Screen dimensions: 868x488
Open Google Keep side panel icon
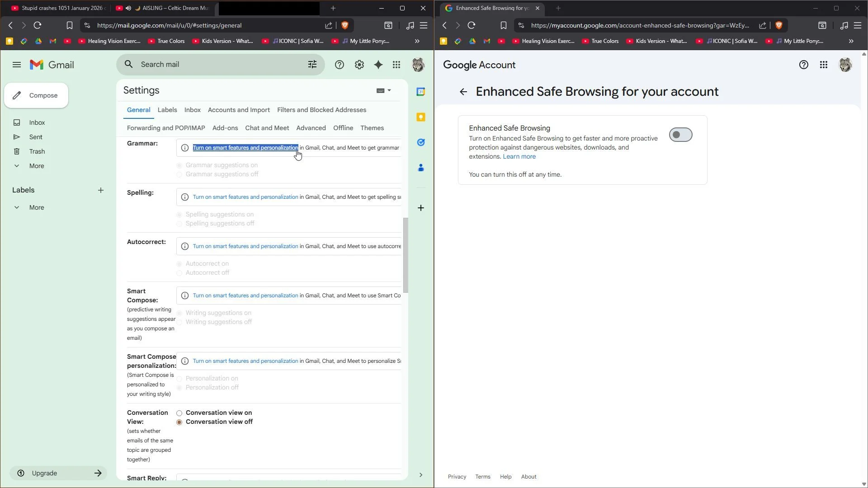[x=421, y=117]
